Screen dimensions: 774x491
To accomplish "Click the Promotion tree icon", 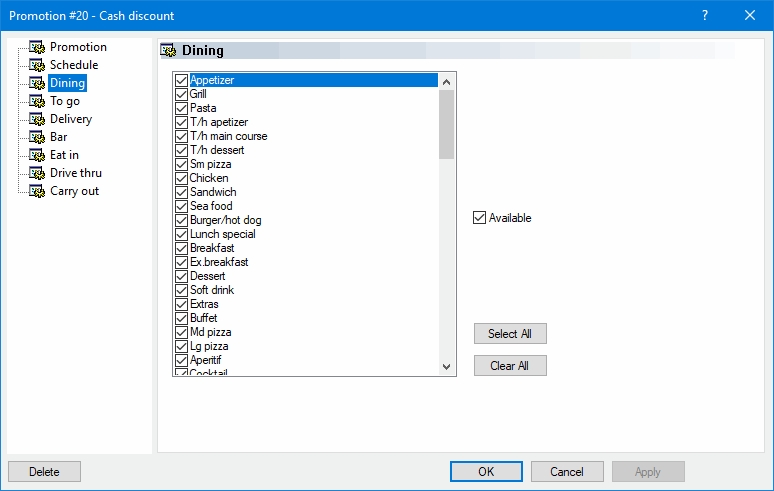I will [x=37, y=47].
